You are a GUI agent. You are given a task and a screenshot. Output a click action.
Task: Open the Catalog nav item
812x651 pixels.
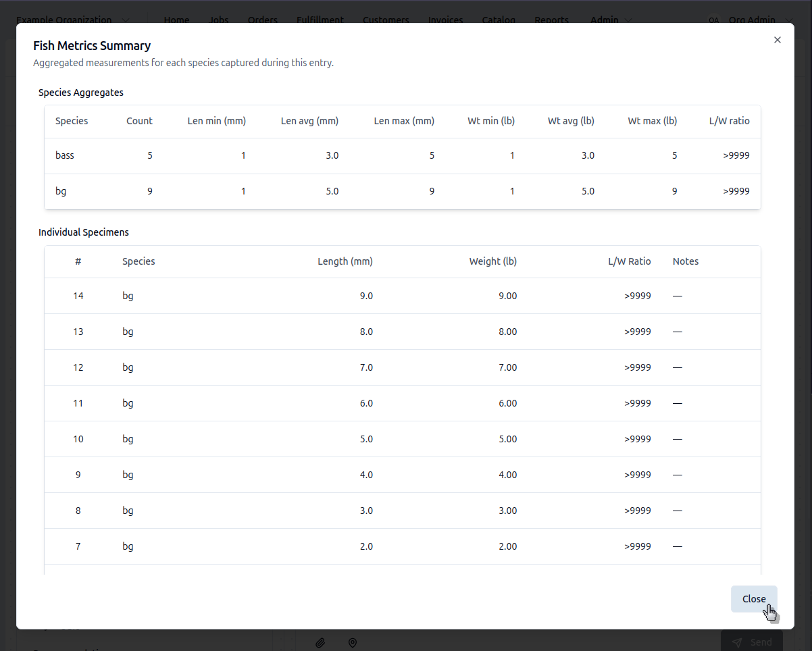[499, 20]
